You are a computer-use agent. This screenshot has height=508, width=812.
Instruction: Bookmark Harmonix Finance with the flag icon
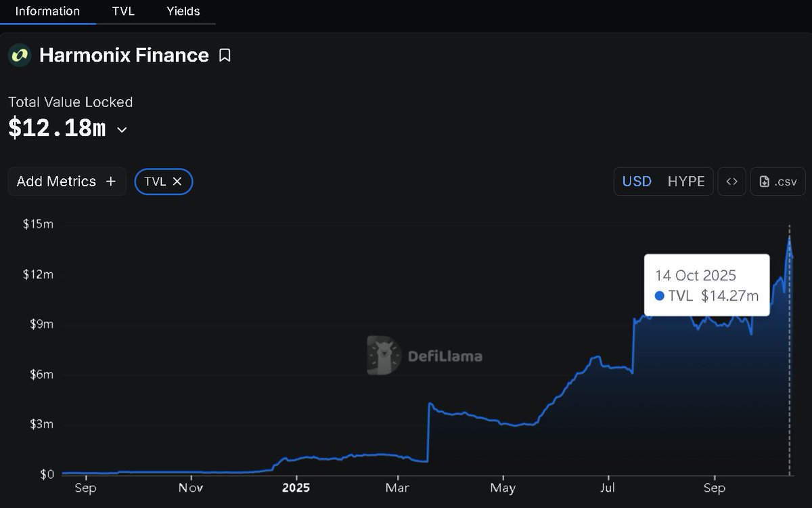tap(225, 55)
